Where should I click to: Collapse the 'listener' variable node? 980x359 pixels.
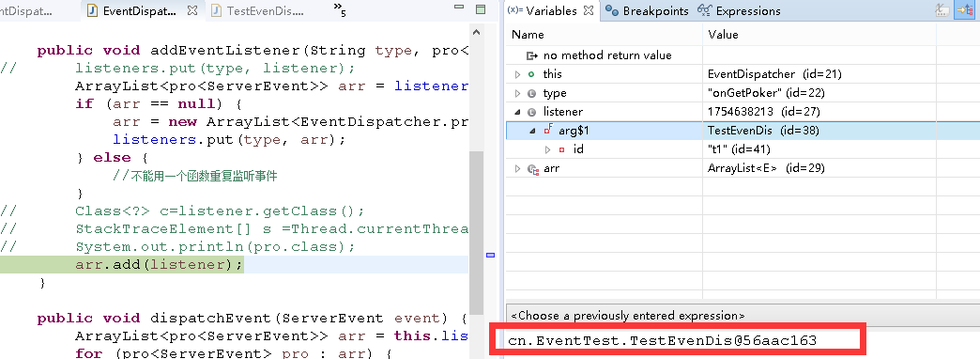[x=517, y=112]
